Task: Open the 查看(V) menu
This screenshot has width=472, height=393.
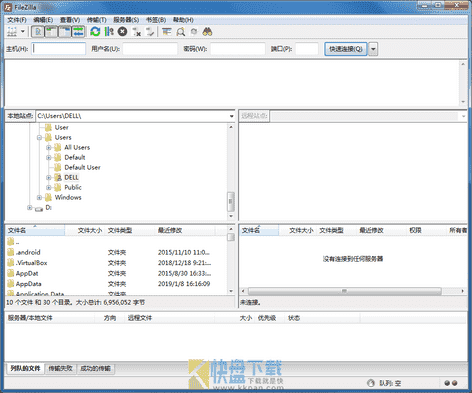Action: click(70, 20)
